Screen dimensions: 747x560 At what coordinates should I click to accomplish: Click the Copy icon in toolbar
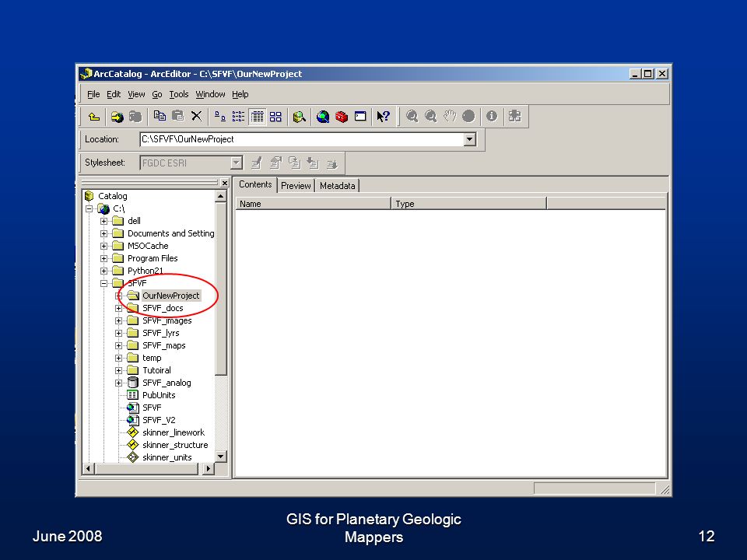point(160,116)
